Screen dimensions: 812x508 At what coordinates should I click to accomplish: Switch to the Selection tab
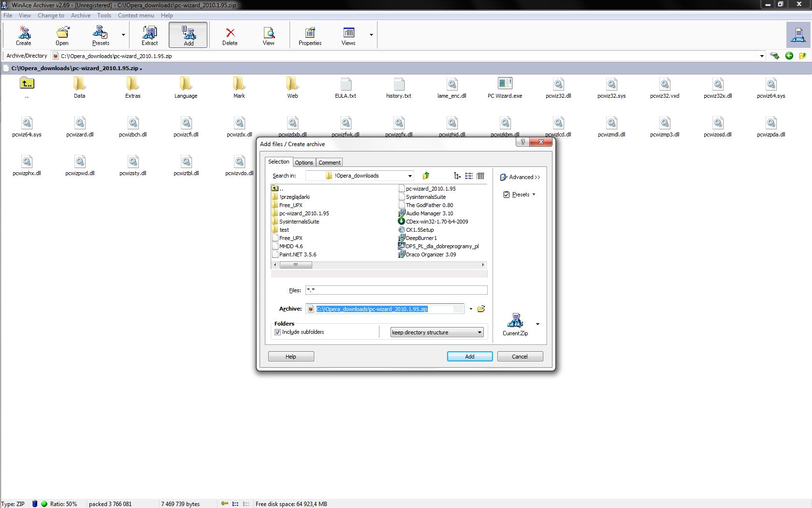click(x=279, y=162)
